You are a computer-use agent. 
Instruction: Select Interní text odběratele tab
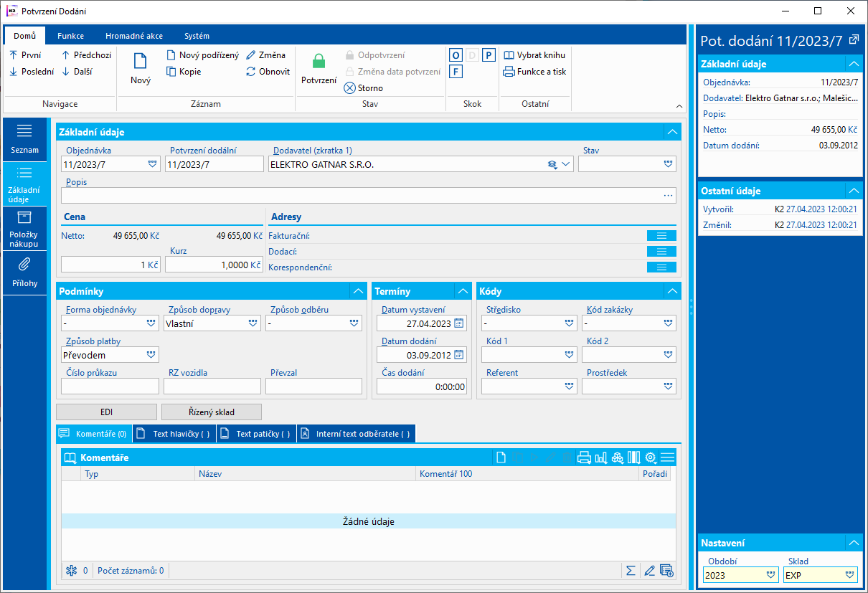coord(356,434)
